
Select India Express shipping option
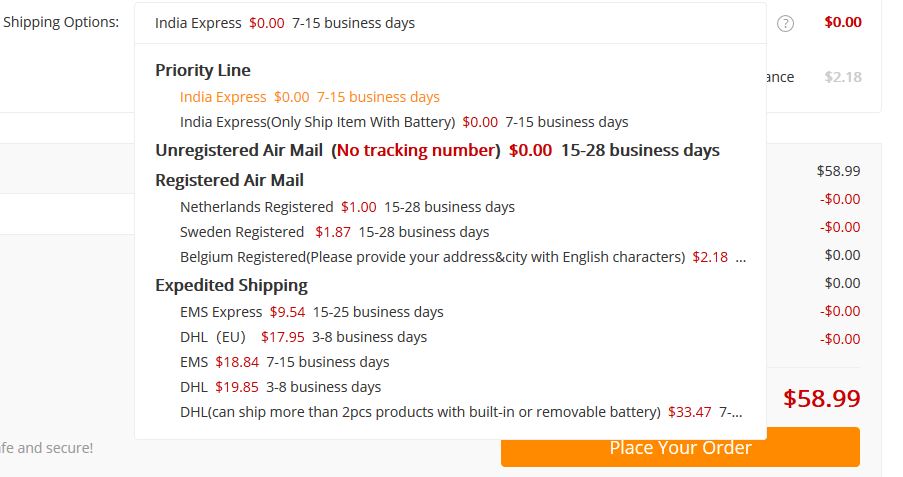310,97
